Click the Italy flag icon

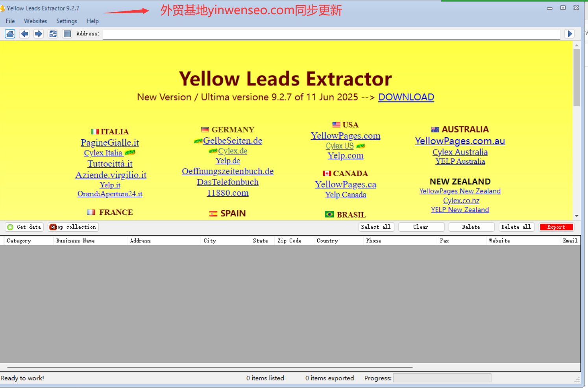point(94,132)
